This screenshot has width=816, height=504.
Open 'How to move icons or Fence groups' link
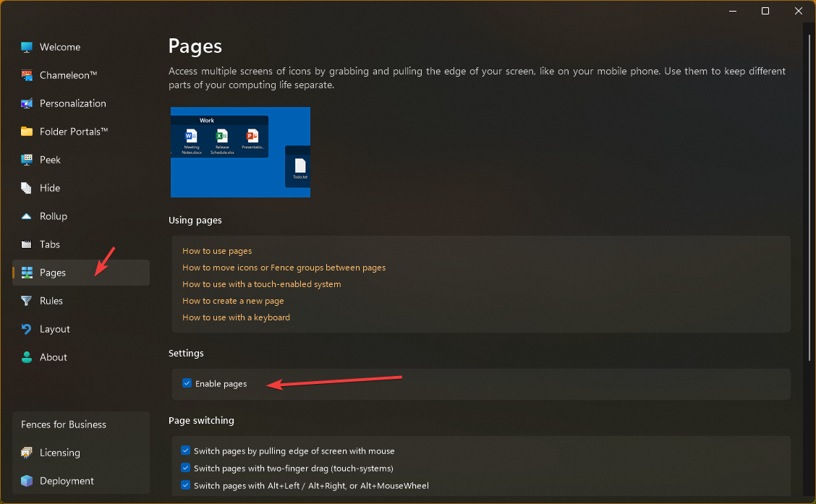tap(284, 268)
